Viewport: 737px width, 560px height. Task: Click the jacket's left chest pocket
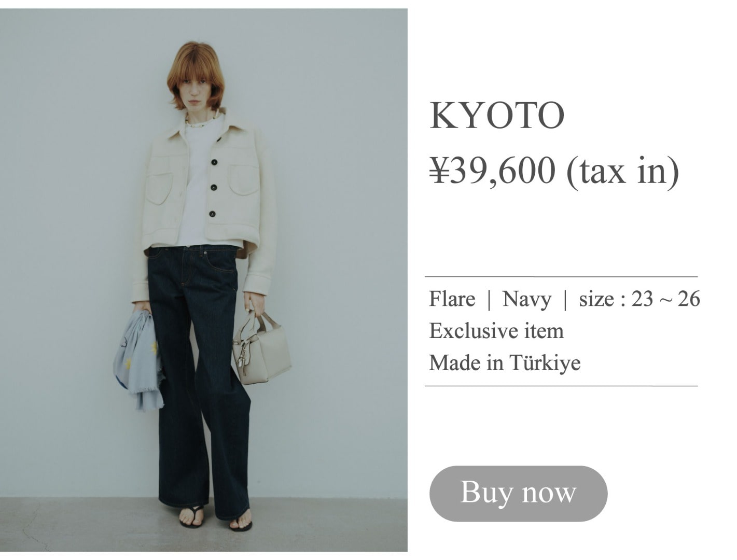243,180
